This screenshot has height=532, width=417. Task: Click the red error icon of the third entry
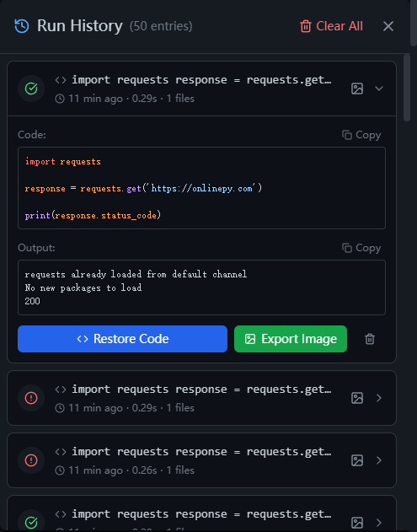31,460
